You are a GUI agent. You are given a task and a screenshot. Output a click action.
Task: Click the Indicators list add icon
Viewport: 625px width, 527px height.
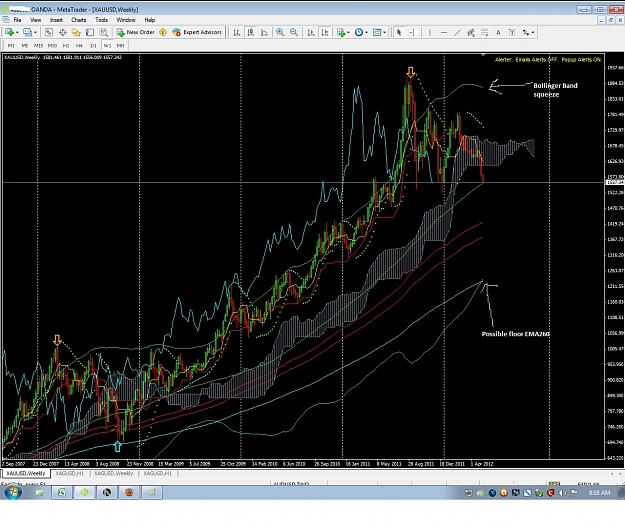point(341,32)
